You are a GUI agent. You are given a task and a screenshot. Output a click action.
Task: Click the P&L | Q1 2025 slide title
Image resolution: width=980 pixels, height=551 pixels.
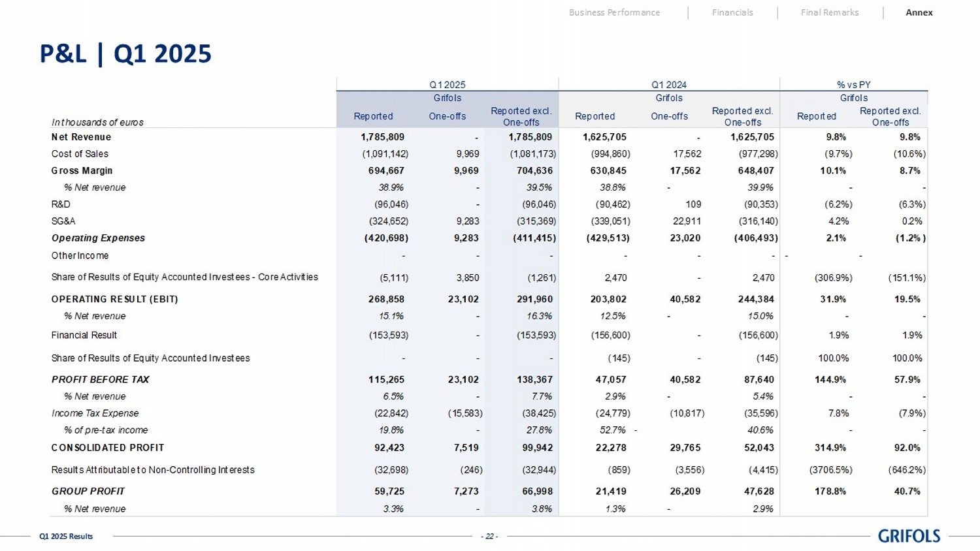pyautogui.click(x=125, y=54)
